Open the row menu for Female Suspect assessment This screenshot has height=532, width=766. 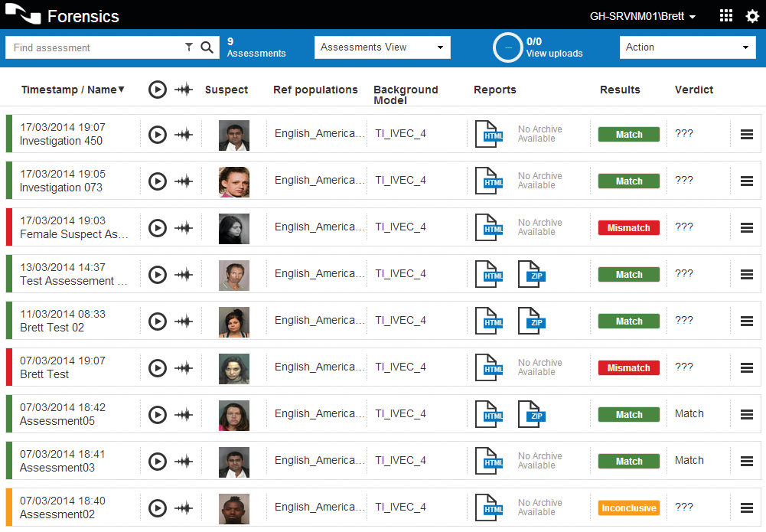(745, 227)
